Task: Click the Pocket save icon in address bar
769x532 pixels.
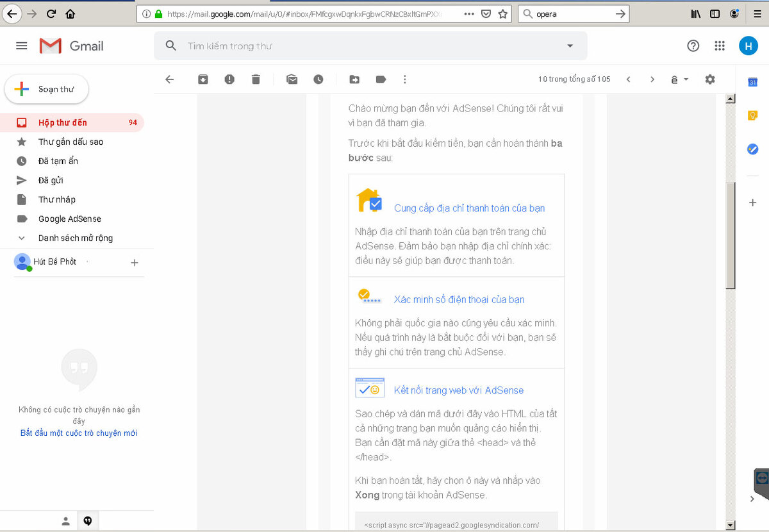Action: tap(486, 13)
